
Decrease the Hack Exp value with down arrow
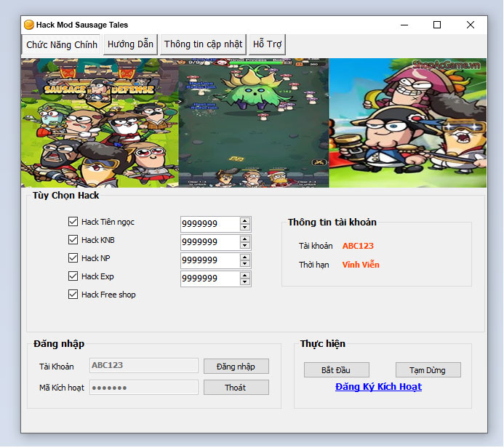[x=245, y=282]
